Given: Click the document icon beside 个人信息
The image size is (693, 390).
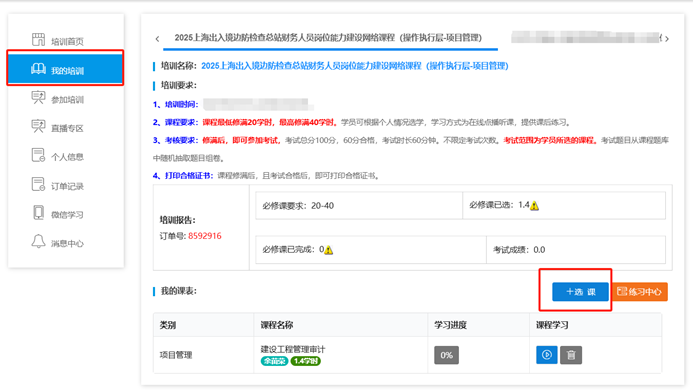Looking at the screenshot, I should 38,155.
